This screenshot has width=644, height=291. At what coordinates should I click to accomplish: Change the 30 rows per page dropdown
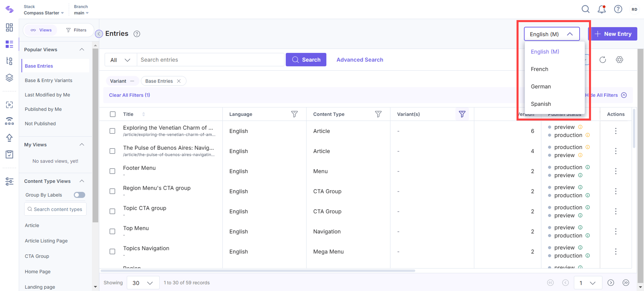pos(143,282)
